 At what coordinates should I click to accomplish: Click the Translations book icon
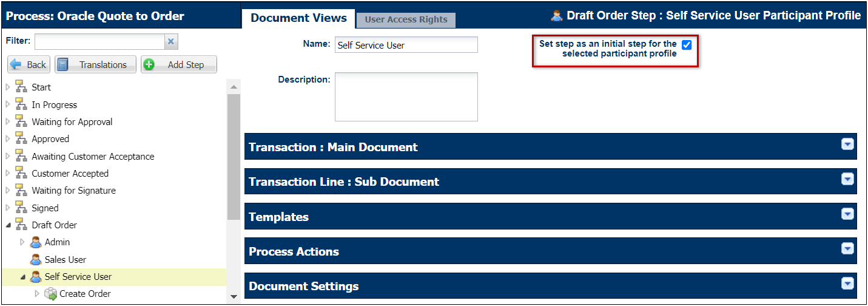pos(63,64)
